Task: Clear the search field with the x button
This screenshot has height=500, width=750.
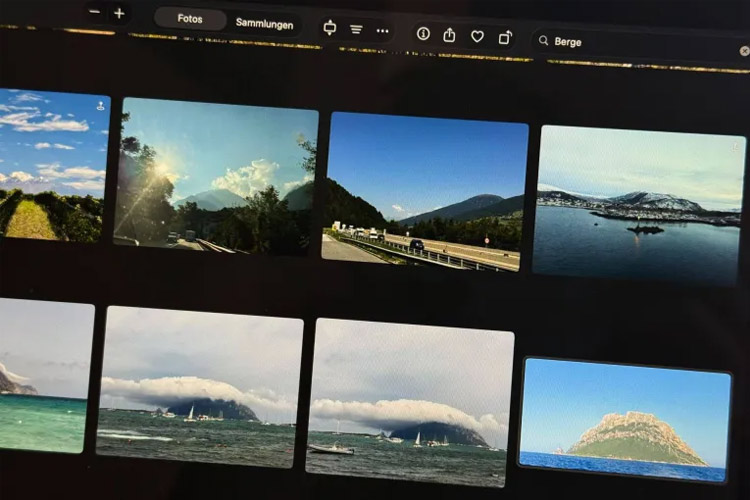Action: pyautogui.click(x=744, y=50)
